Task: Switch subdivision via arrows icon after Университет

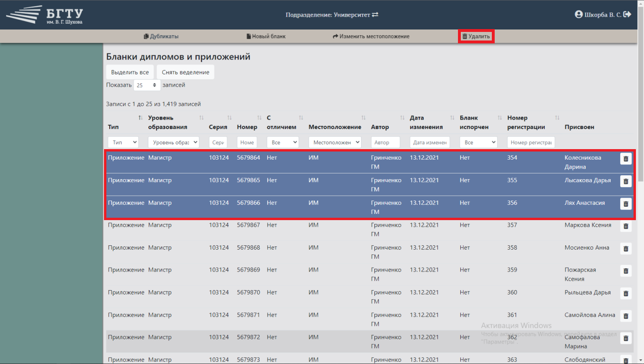Action: click(375, 15)
